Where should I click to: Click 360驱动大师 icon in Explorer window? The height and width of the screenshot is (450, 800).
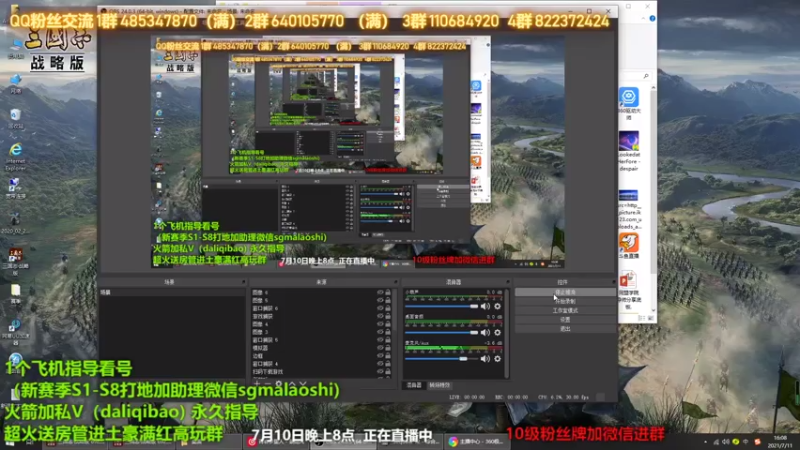[x=629, y=104]
